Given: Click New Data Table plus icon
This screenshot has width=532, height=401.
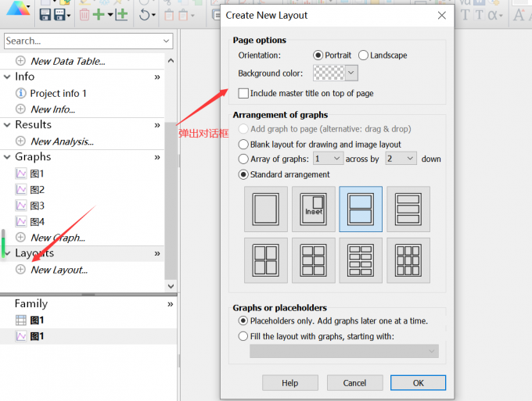Looking at the screenshot, I should pos(20,61).
